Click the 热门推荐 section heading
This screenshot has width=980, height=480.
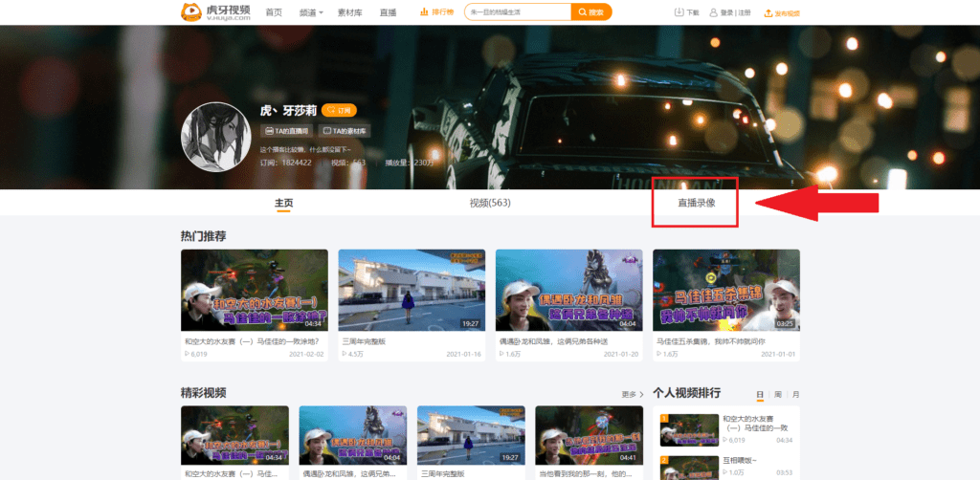203,236
